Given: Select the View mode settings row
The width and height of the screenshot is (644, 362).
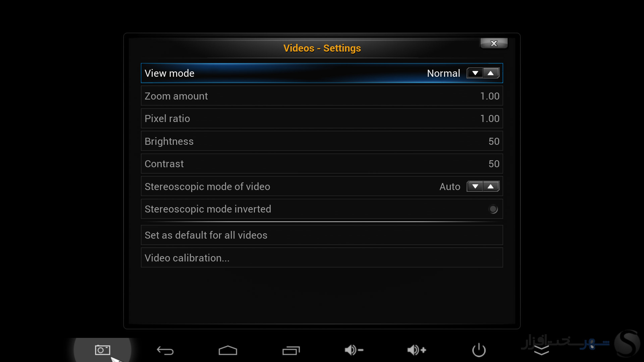Looking at the screenshot, I should [322, 73].
